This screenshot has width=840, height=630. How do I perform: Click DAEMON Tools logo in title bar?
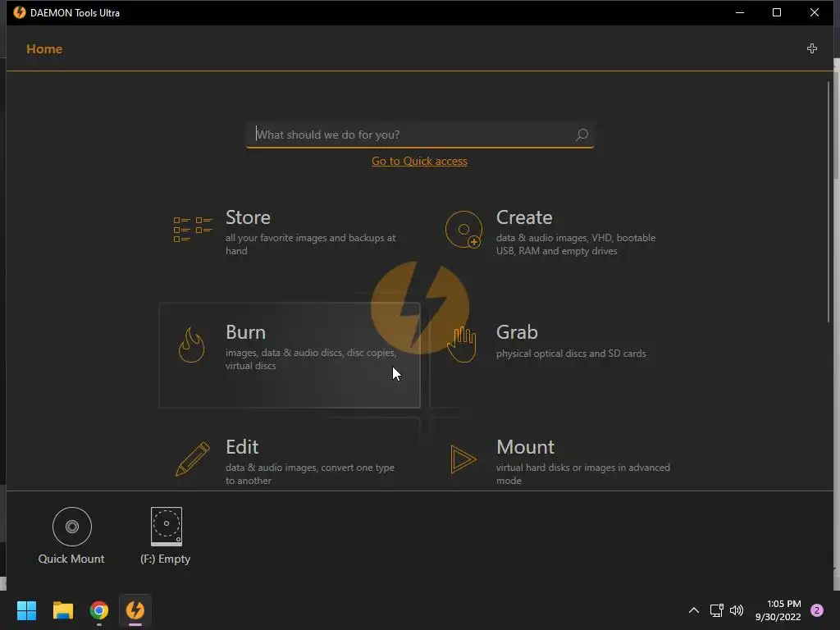[20, 12]
